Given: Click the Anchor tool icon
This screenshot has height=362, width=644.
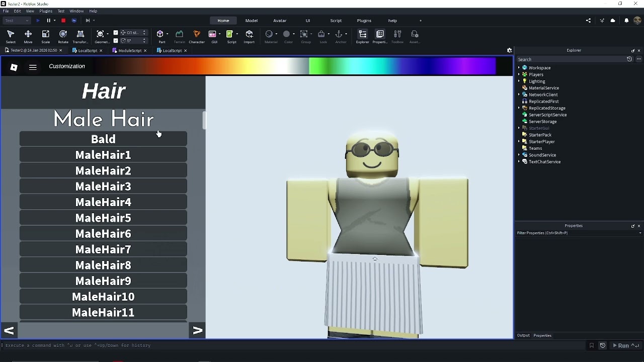Looking at the screenshot, I should (x=339, y=34).
